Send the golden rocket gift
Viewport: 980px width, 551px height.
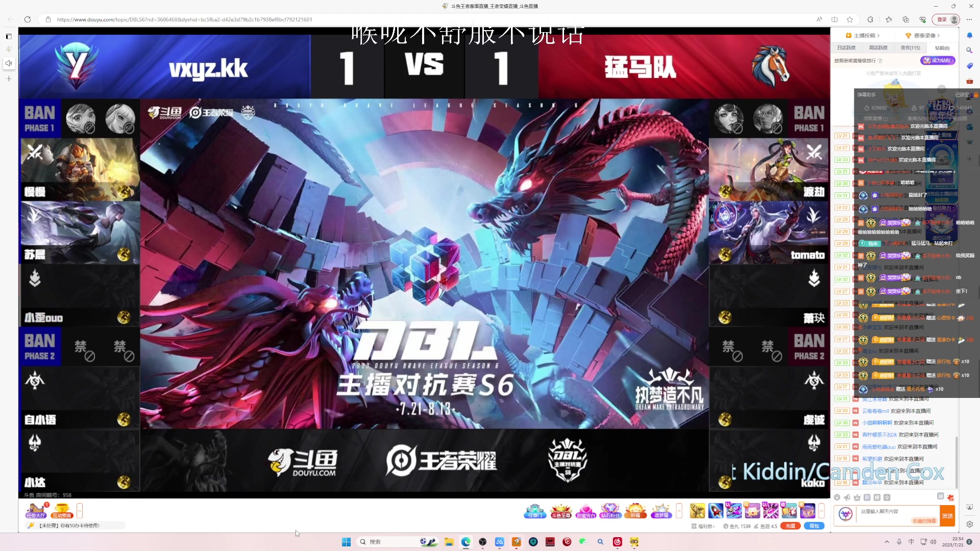pyautogui.click(x=697, y=510)
